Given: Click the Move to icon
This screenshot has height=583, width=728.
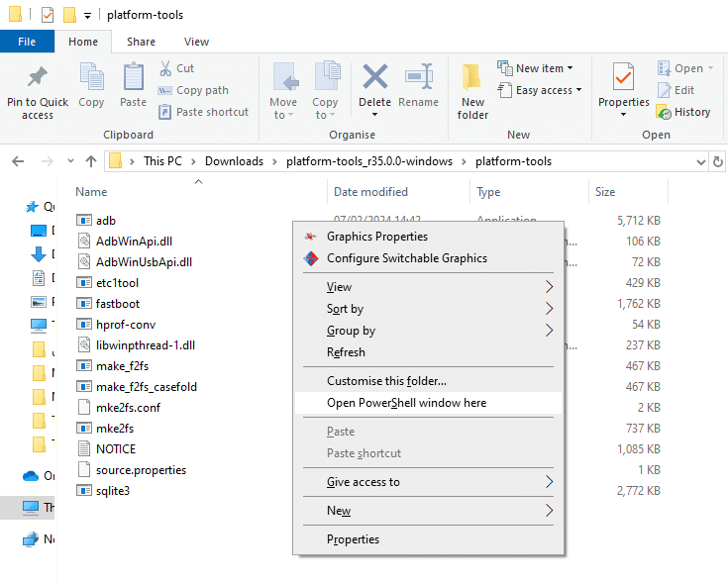Looking at the screenshot, I should [283, 77].
